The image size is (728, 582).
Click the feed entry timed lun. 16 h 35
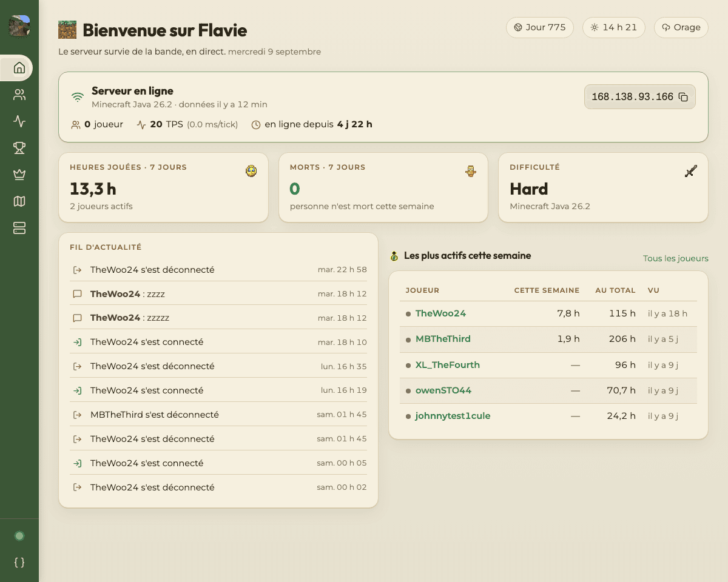218,366
